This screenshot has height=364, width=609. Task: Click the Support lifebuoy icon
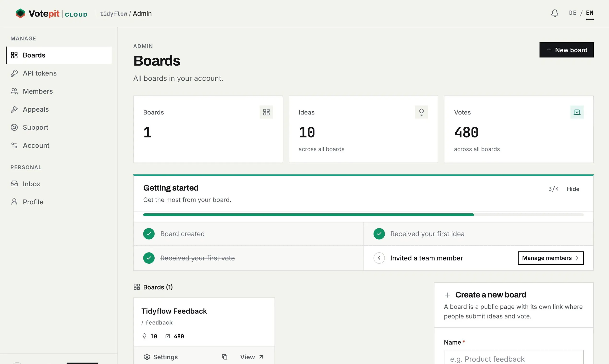click(14, 127)
